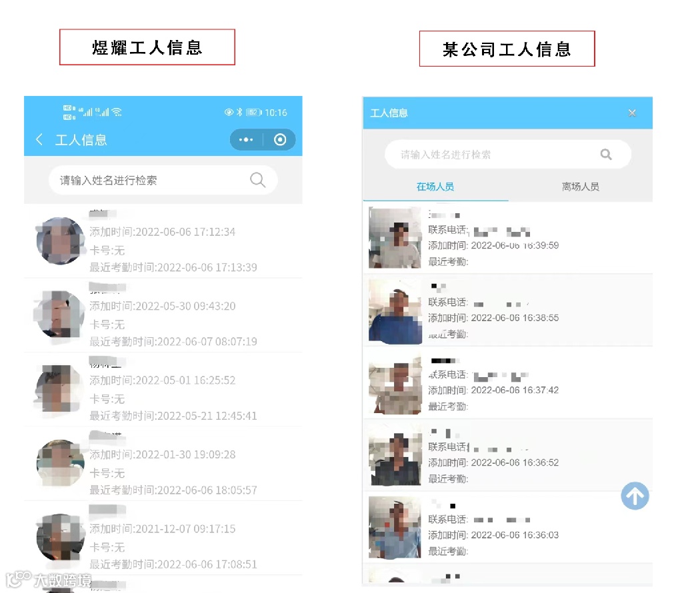This screenshot has height=593, width=700.
Task: Select right panel 添加时间 2022-06-06 16:38:55
Action: tap(493, 318)
